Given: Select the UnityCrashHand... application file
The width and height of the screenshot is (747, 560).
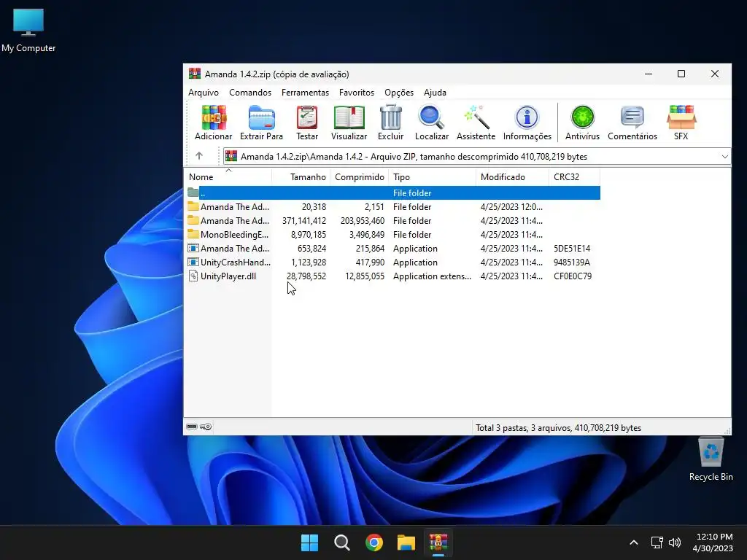Looking at the screenshot, I should click(x=393, y=262).
